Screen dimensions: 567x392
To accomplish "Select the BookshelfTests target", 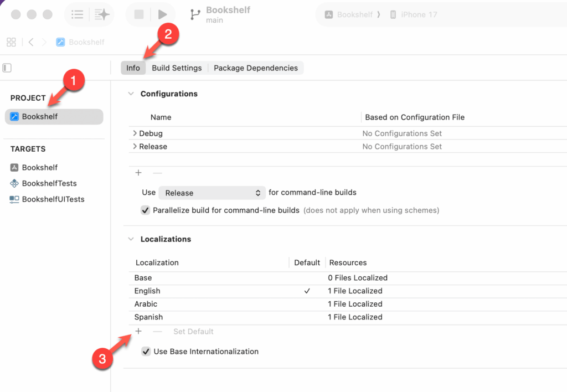I will click(x=43, y=183).
